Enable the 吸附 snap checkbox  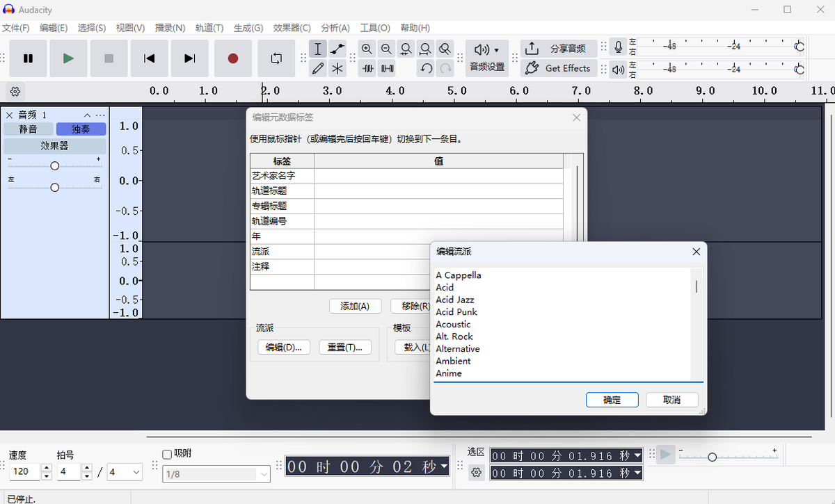click(167, 454)
